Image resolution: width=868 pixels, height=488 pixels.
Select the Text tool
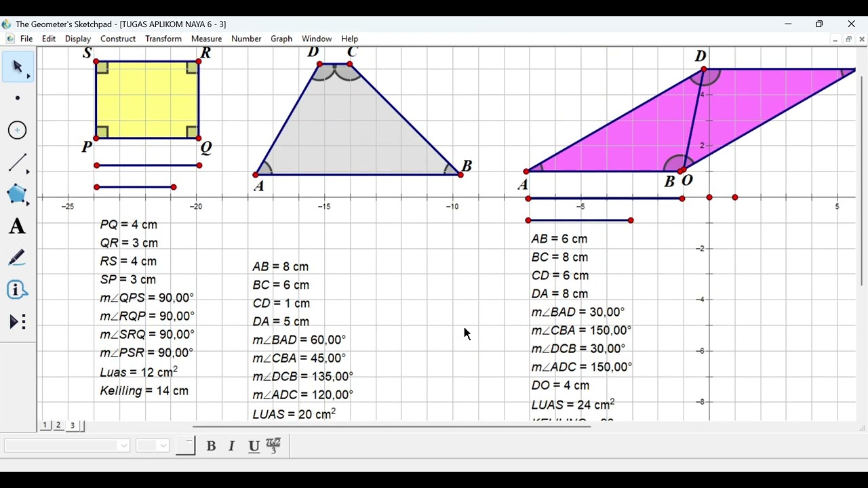(18, 226)
